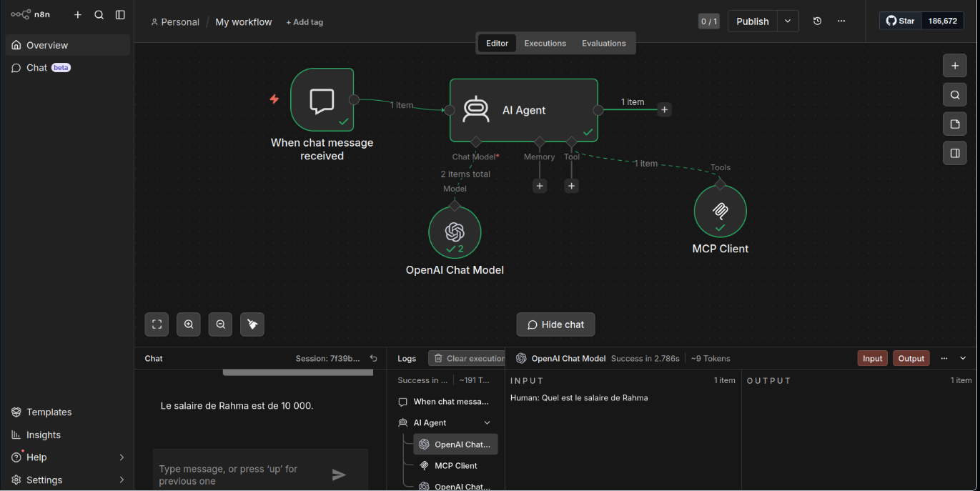Viewport: 980px width, 491px height.
Task: Open log details more options
Action: coord(944,359)
